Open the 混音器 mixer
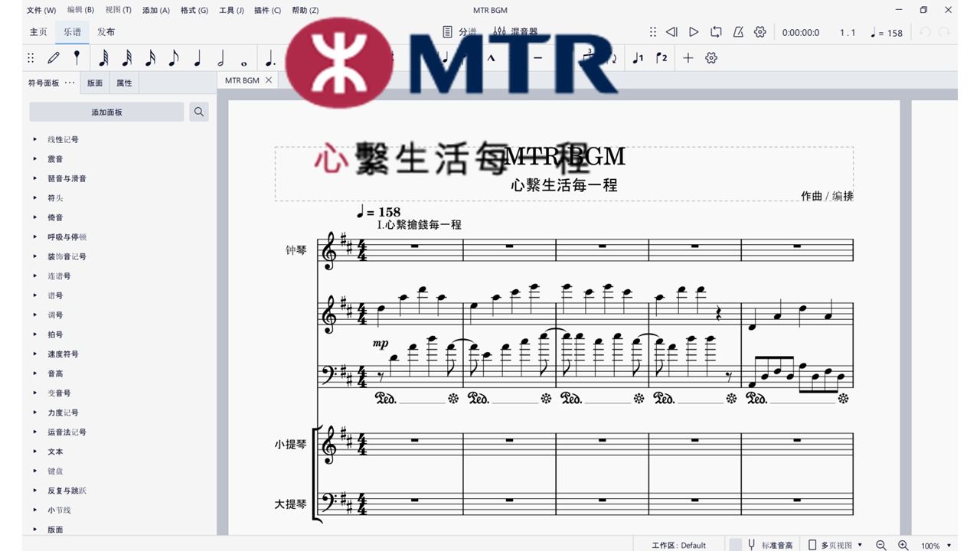The width and height of the screenshot is (980, 551). click(x=515, y=32)
